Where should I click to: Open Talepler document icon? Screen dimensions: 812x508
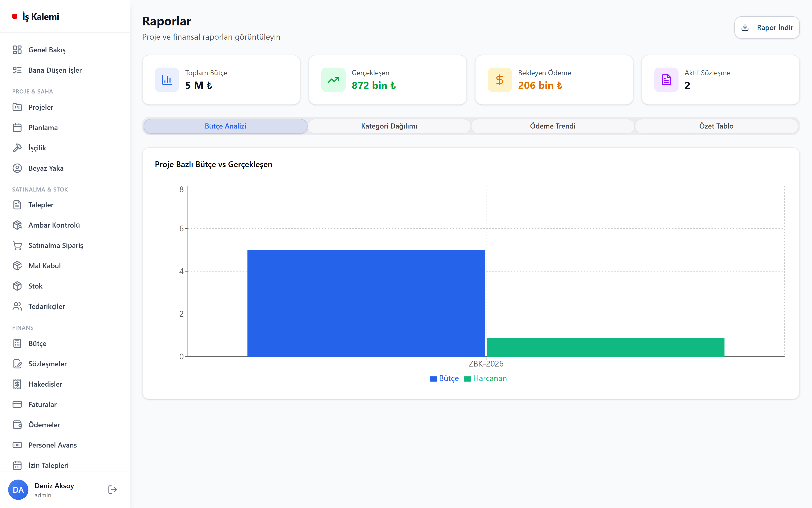17,205
